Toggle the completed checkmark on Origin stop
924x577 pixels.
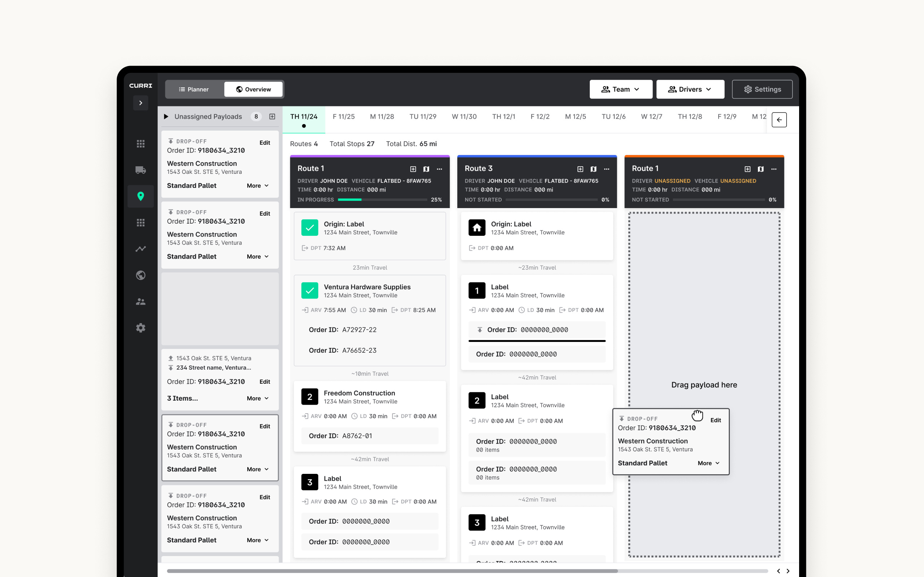click(x=310, y=228)
